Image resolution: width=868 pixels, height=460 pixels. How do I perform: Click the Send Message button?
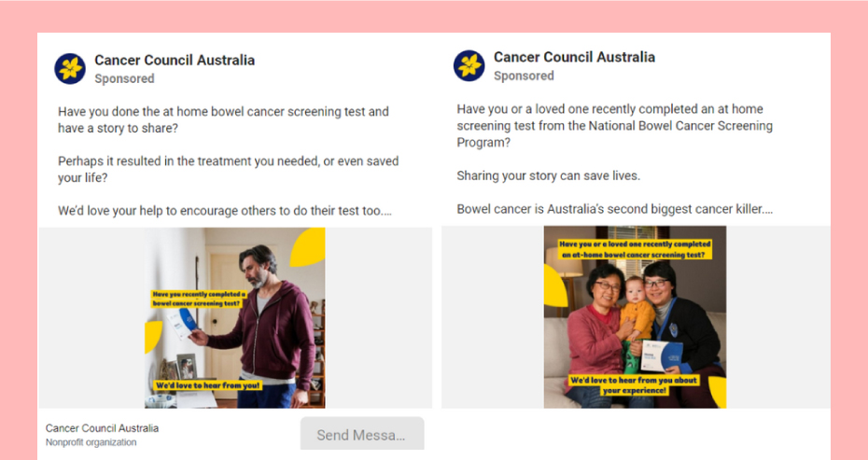[362, 434]
